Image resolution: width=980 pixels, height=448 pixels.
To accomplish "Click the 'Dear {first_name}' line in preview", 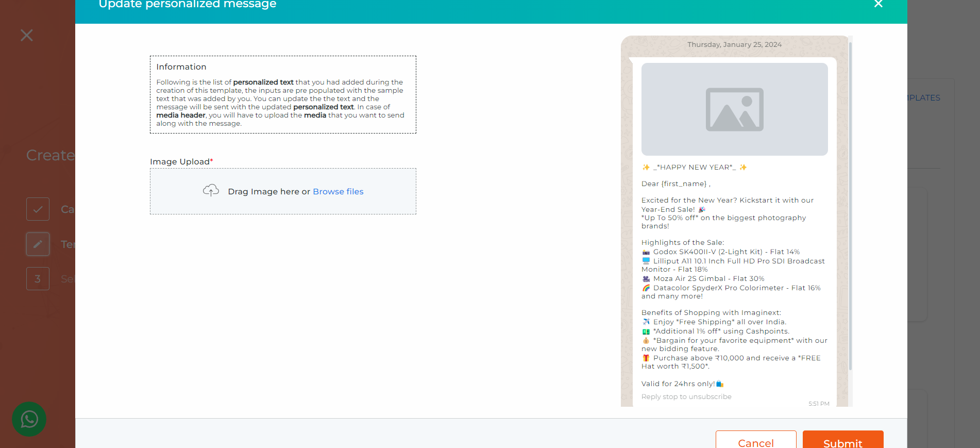I will click(676, 184).
